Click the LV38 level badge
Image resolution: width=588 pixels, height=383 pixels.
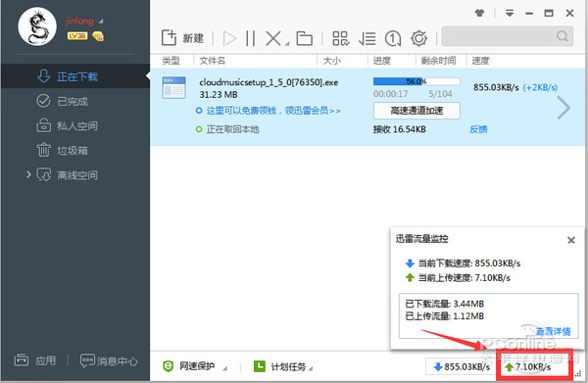77,36
